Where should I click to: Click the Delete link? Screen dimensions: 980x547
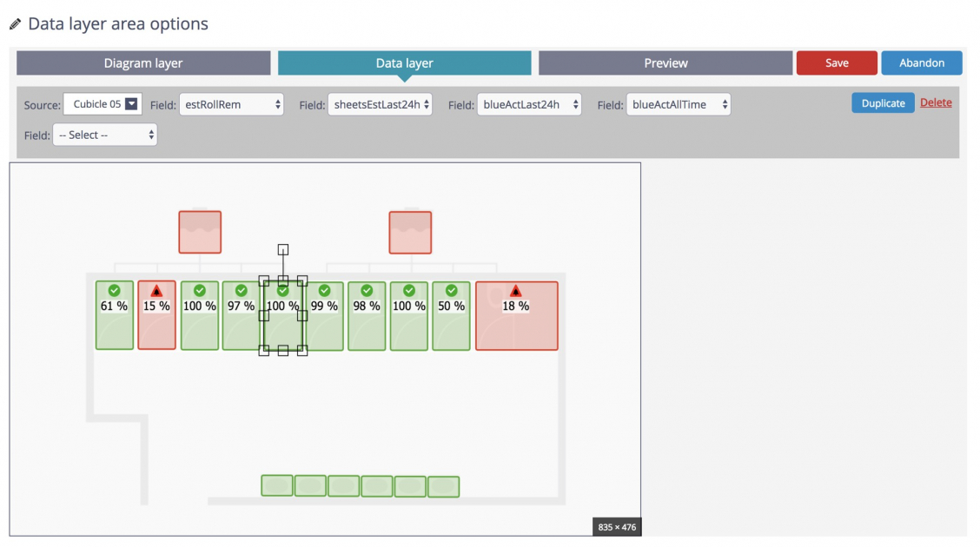pos(936,102)
